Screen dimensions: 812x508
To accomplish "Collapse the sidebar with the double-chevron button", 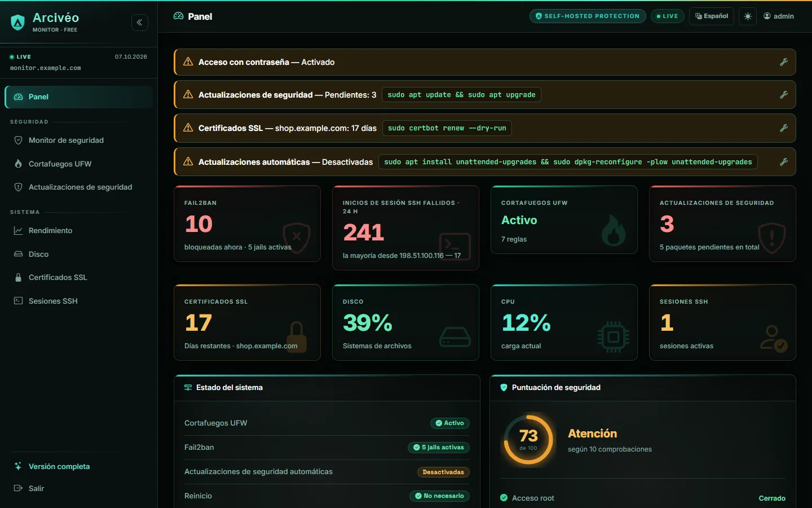I will click(140, 23).
